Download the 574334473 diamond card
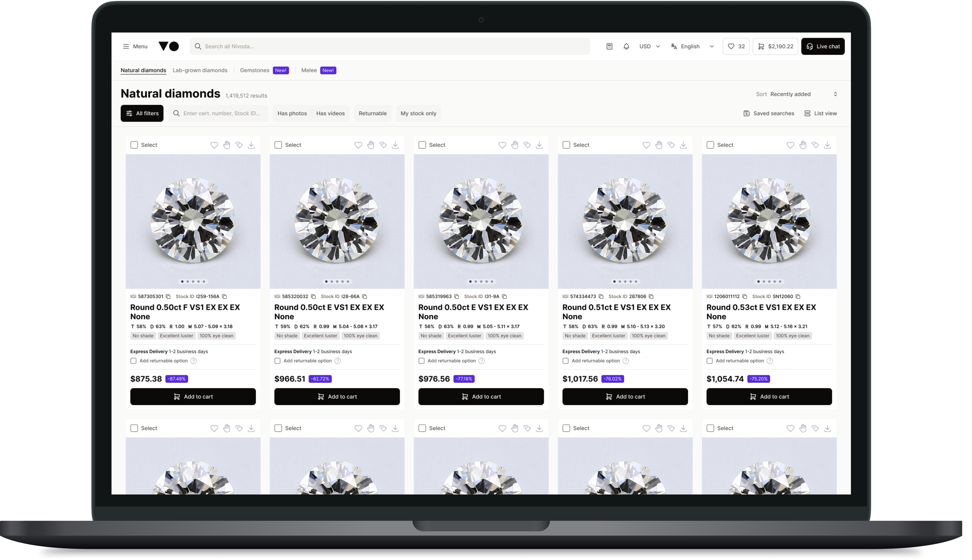The width and height of the screenshot is (972, 560). click(683, 145)
